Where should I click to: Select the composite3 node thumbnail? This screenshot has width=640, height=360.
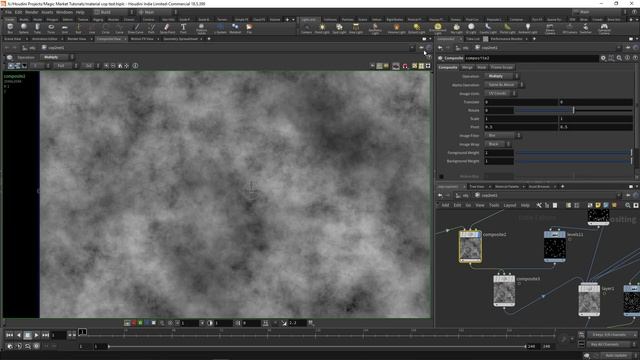(504, 291)
